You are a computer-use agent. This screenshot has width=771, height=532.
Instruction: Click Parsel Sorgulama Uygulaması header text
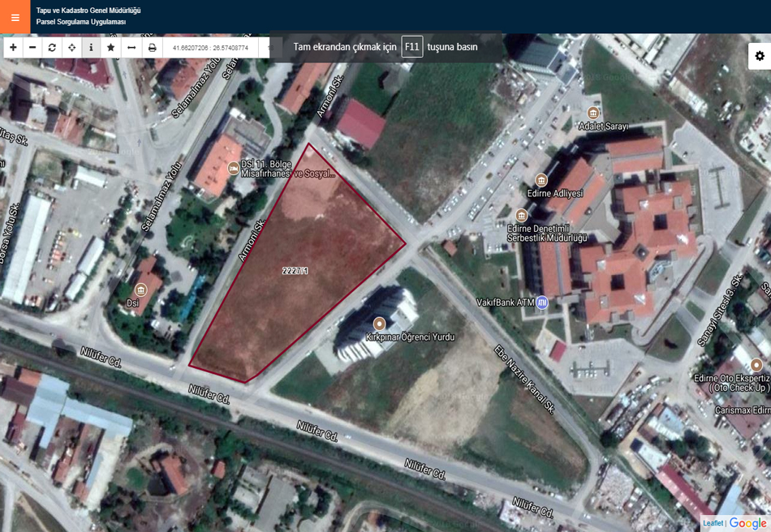pyautogui.click(x=81, y=22)
